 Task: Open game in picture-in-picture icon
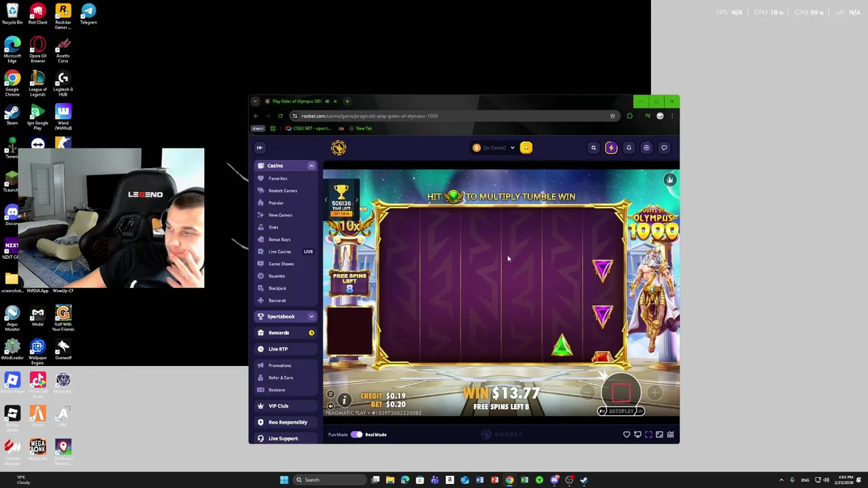659,434
